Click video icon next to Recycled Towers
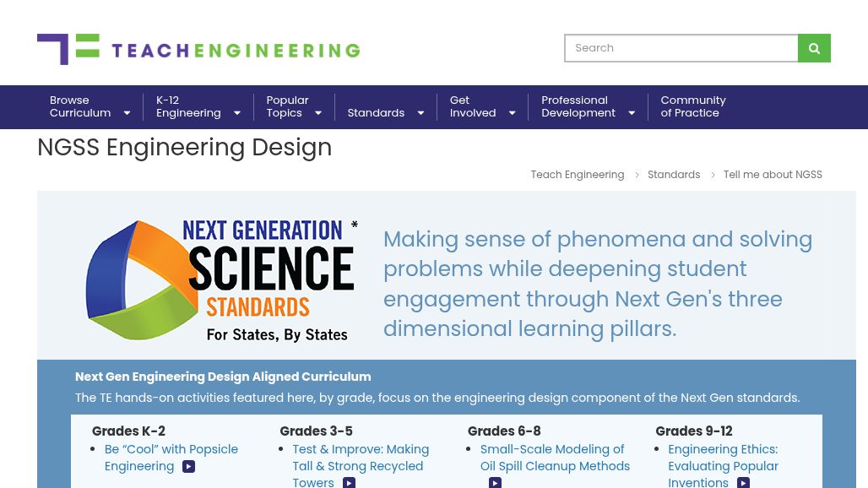Viewport: 868px width, 488px height. (x=349, y=482)
